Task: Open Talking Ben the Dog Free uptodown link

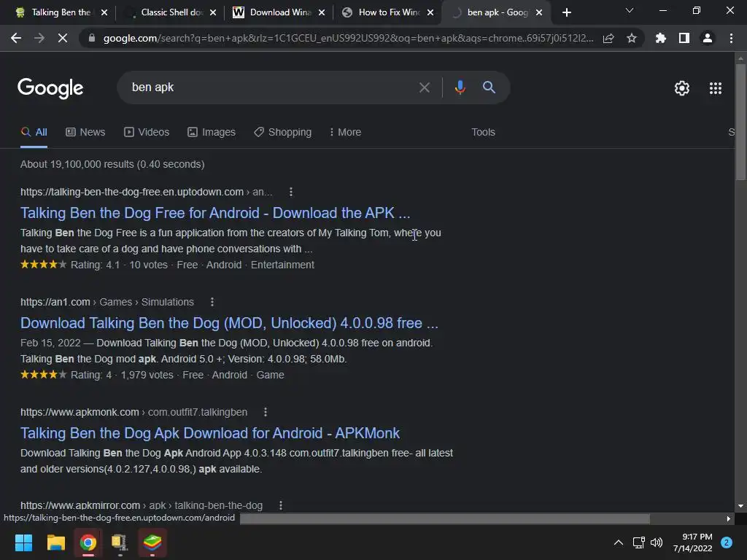Action: pyautogui.click(x=215, y=213)
